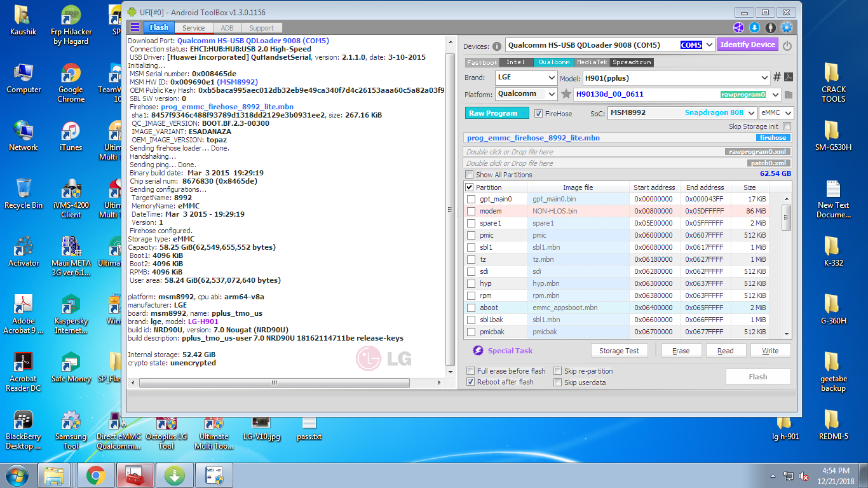868x488 pixels.
Task: Click the Identify Device button
Action: 747,44
